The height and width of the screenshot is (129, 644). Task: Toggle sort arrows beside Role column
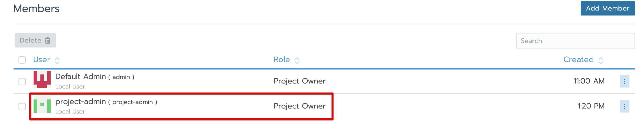click(297, 60)
